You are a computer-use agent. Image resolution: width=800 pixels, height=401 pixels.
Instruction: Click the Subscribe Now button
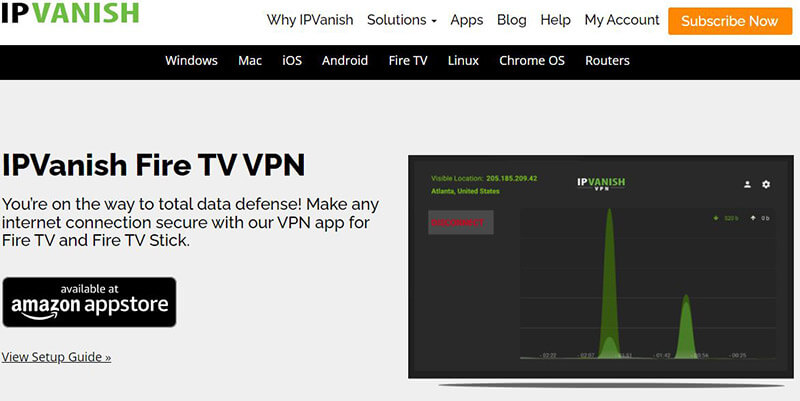pos(730,21)
